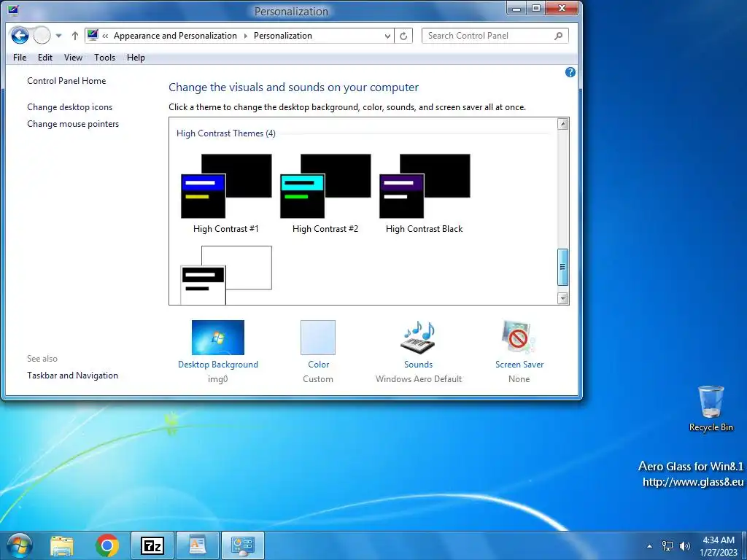Click the Personalization icon in address bar
The width and height of the screenshot is (747, 560).
[x=93, y=35]
